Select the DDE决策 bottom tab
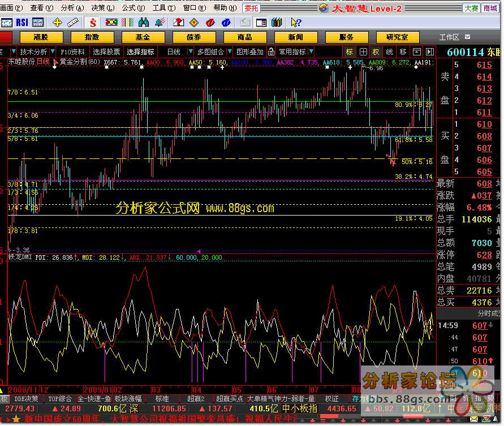504x426 pixels. [27, 399]
